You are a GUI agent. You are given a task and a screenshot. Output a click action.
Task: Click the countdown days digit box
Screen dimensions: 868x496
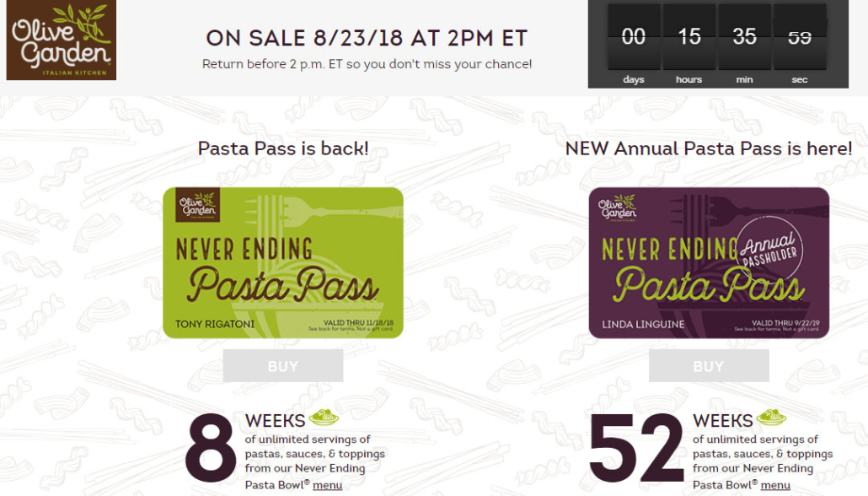tap(633, 36)
